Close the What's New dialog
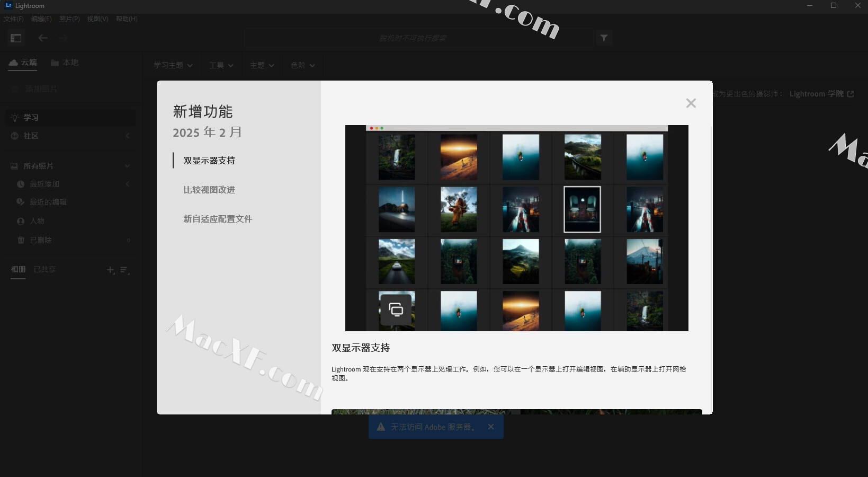Viewport: 868px width, 477px height. pyautogui.click(x=691, y=103)
